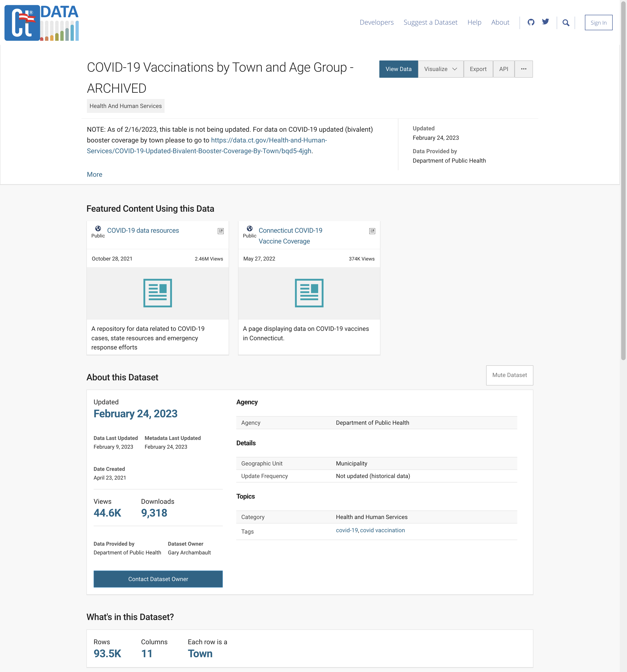
Task: Open the Developers menu link
Action: pyautogui.click(x=377, y=22)
